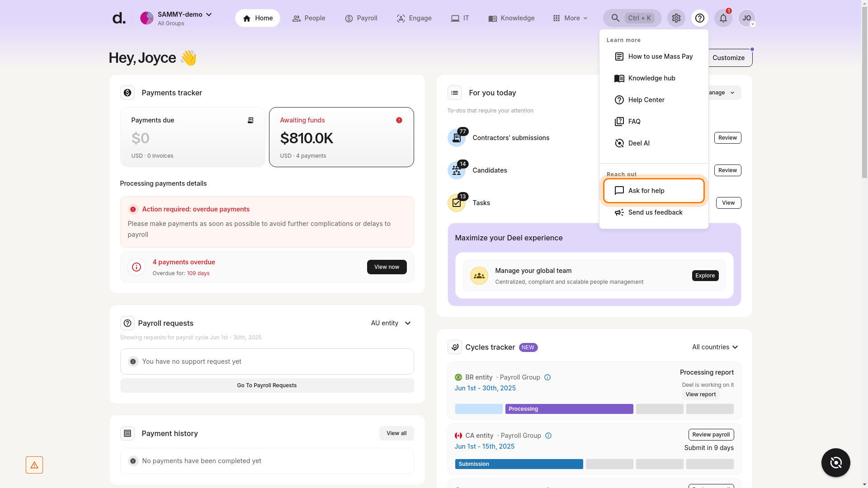The height and width of the screenshot is (488, 868).
Task: Open the AU entity dropdown
Action: pyautogui.click(x=391, y=323)
